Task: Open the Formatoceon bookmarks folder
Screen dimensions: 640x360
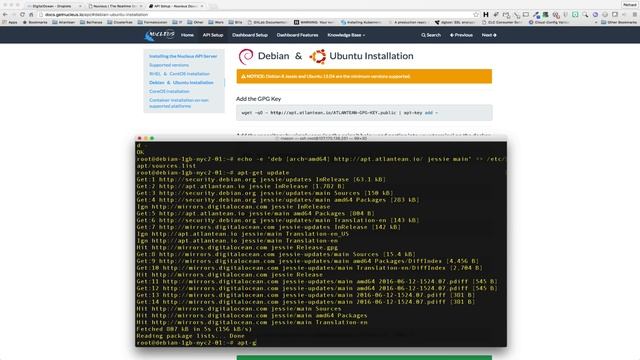Action: pos(153,22)
